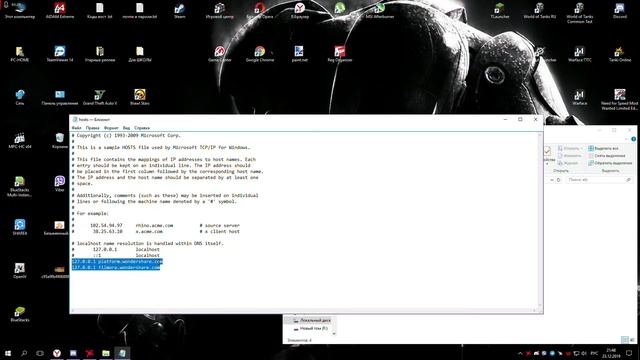This screenshot has height=360, width=640.
Task: Select the Reg Organizer desktop icon
Action: point(340,54)
